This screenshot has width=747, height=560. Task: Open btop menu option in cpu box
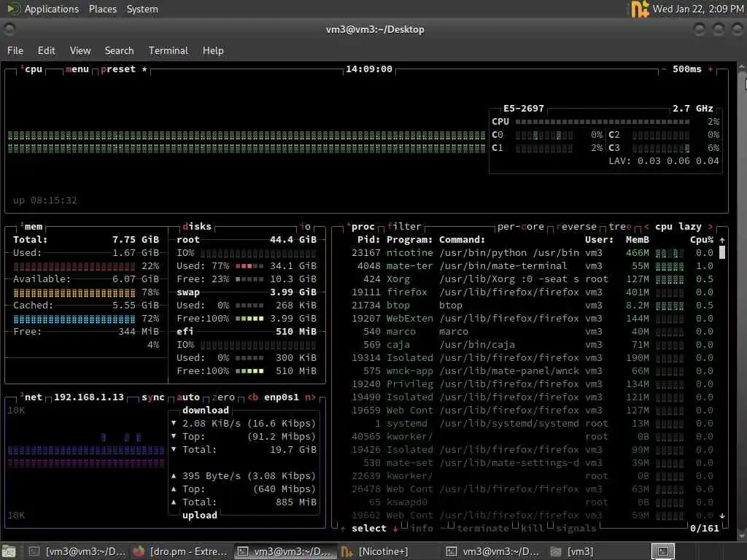coord(77,69)
